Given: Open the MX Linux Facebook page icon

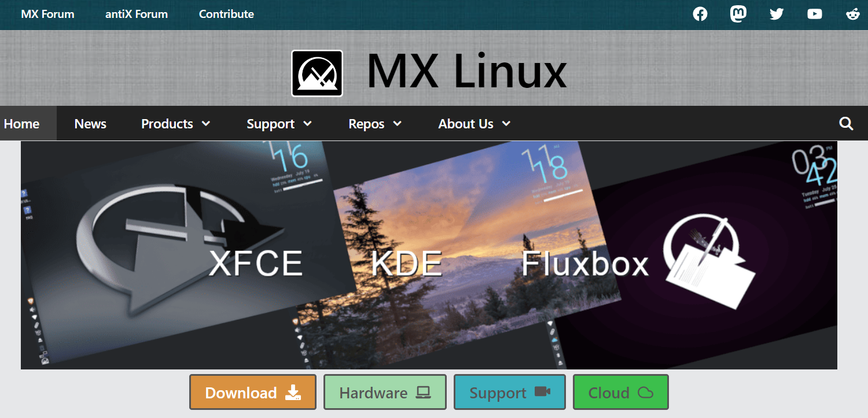Looking at the screenshot, I should [x=700, y=14].
